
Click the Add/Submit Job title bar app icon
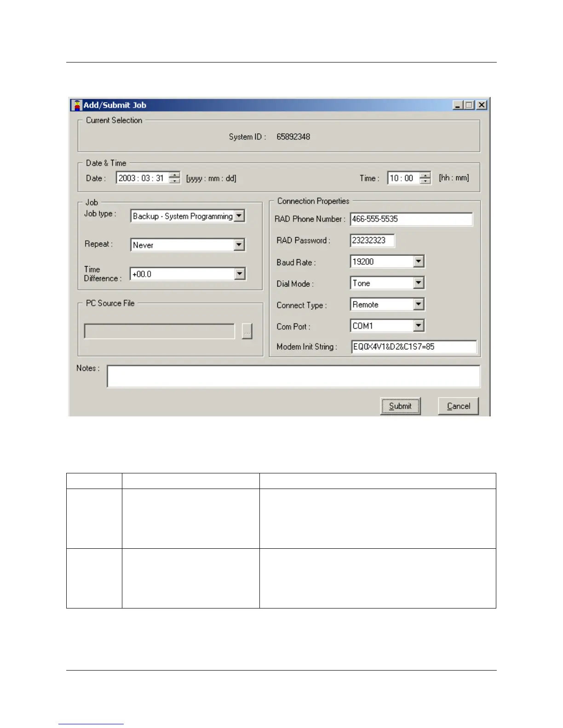(77, 105)
